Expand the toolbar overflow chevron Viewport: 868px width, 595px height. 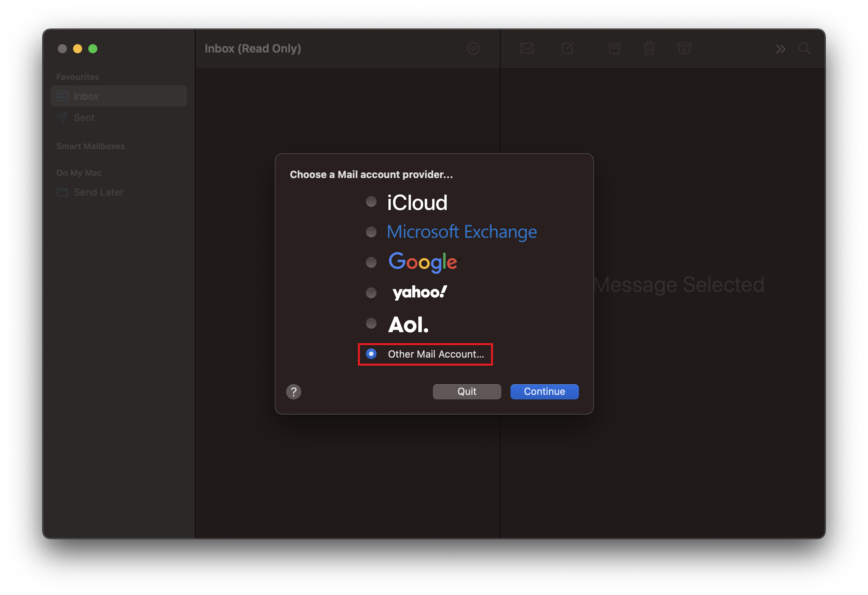coord(781,48)
